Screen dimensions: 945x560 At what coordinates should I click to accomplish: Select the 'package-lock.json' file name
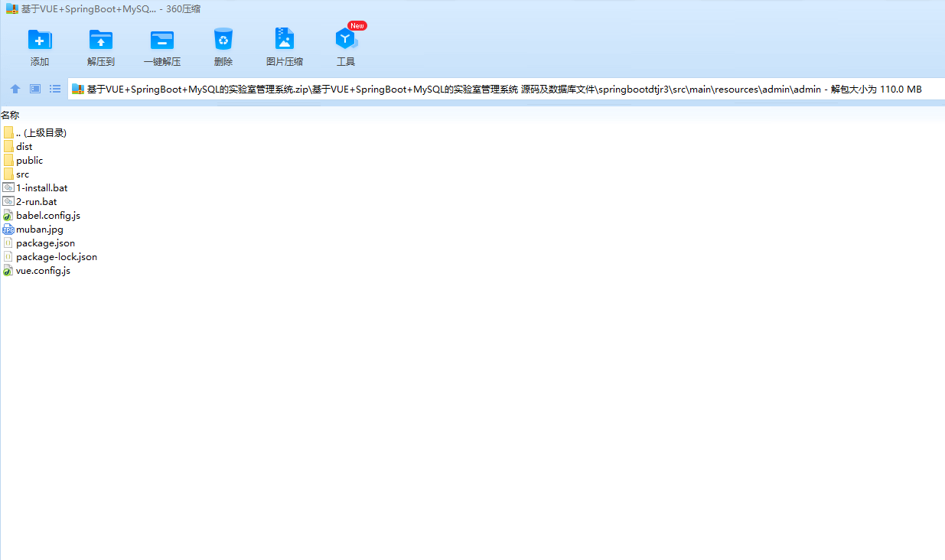(x=57, y=257)
